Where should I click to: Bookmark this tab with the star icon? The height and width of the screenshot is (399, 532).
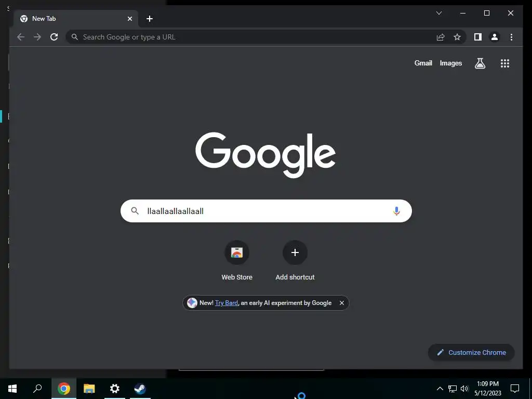(457, 37)
